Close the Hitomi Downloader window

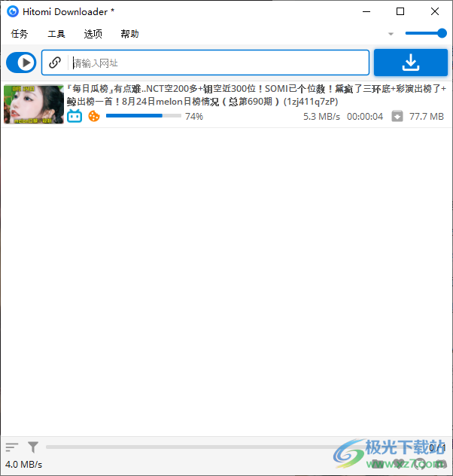[x=435, y=11]
